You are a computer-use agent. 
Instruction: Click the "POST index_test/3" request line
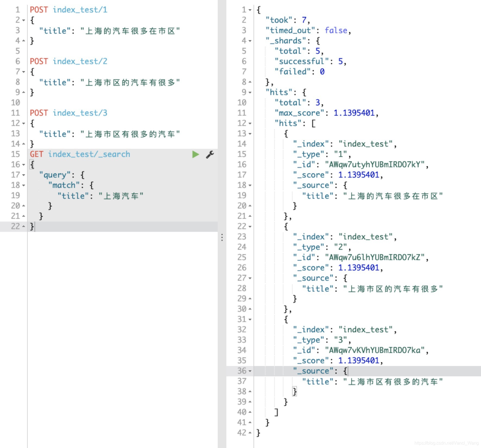click(69, 113)
